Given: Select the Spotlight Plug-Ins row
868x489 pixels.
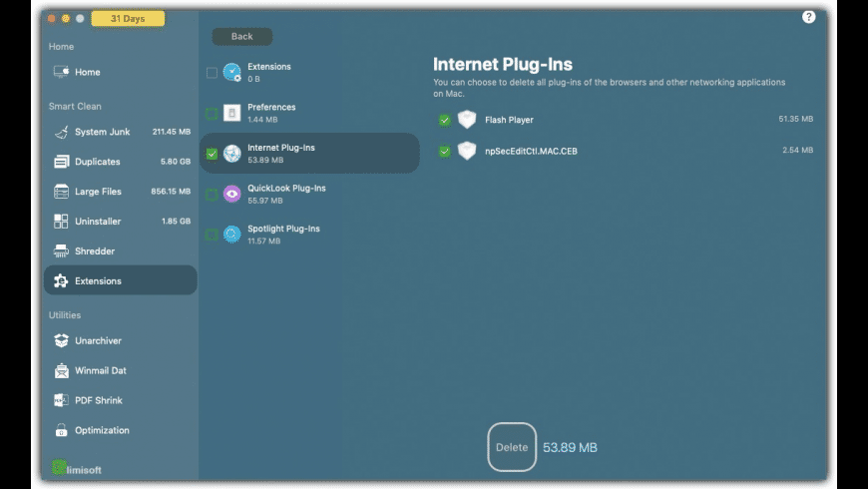Looking at the screenshot, I should click(x=309, y=235).
